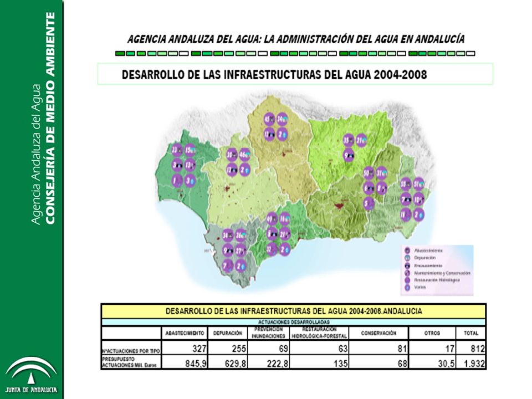The image size is (532, 399).
Task: Click the table cell showing 255
Action: point(228,348)
